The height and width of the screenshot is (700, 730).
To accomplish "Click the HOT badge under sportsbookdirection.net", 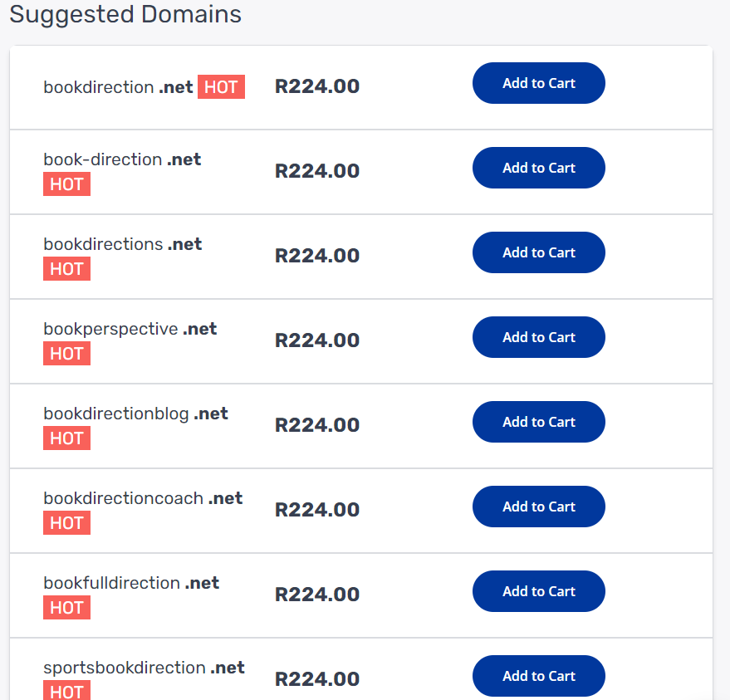I will (x=66, y=690).
